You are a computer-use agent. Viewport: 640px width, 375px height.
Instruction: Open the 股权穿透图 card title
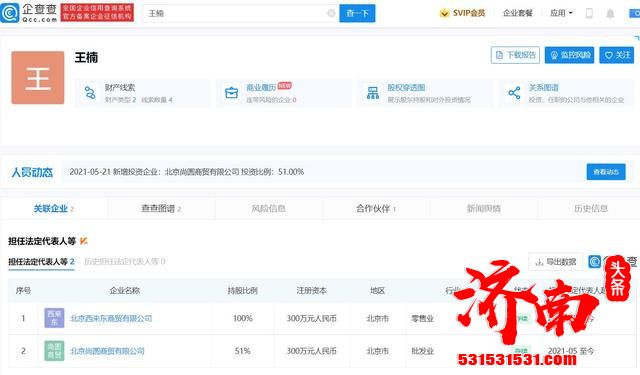406,87
